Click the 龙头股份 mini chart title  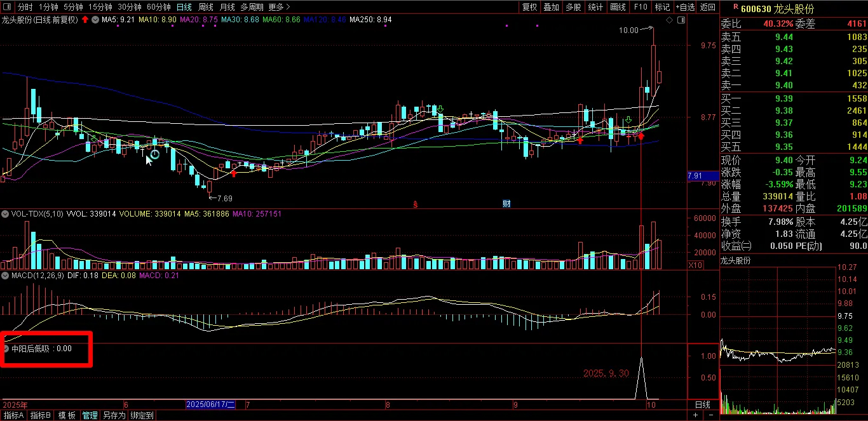point(735,260)
